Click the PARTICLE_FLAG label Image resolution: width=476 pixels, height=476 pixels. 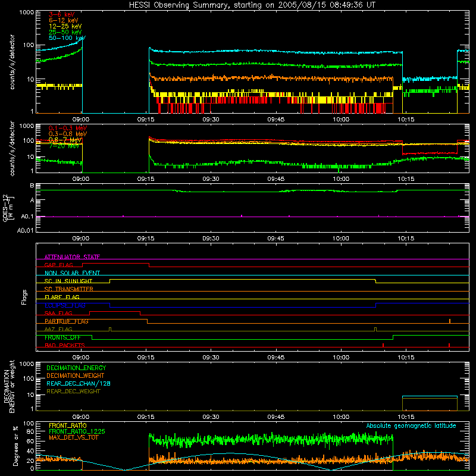67,321
